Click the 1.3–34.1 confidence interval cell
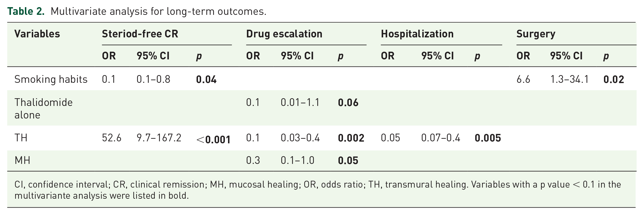644x215 pixels. [x=569, y=79]
